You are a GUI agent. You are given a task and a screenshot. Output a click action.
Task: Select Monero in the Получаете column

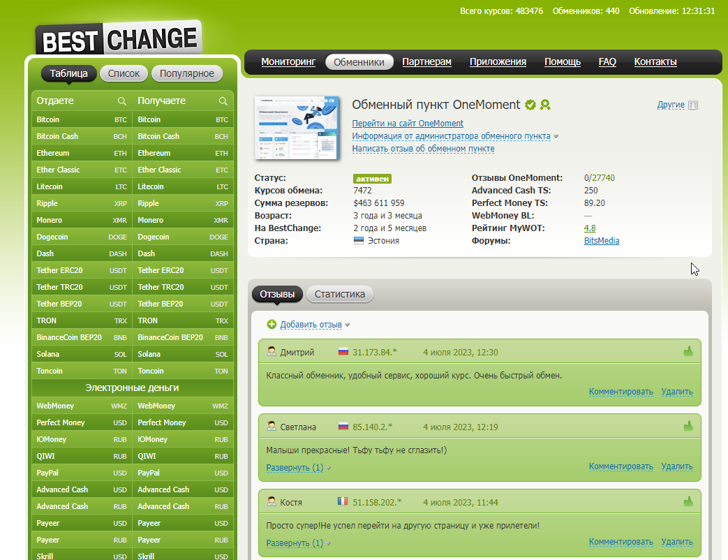183,220
